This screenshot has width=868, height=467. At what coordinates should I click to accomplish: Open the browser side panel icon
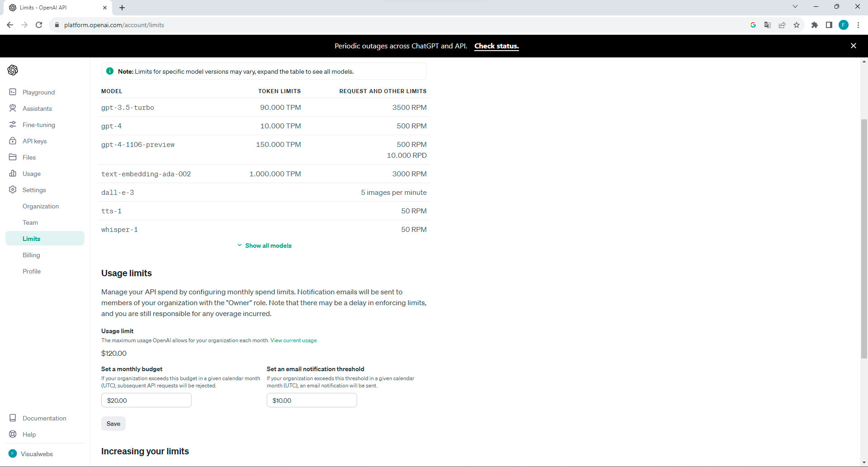coord(829,25)
